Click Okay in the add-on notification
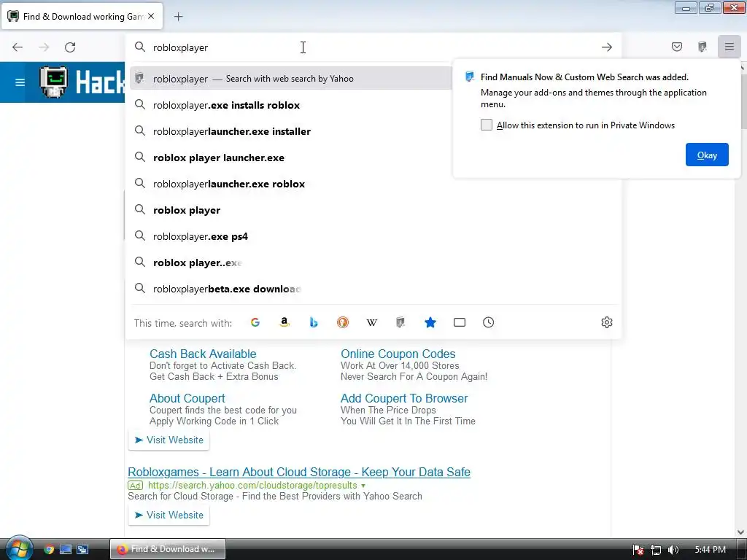The width and height of the screenshot is (747, 560). tap(706, 155)
